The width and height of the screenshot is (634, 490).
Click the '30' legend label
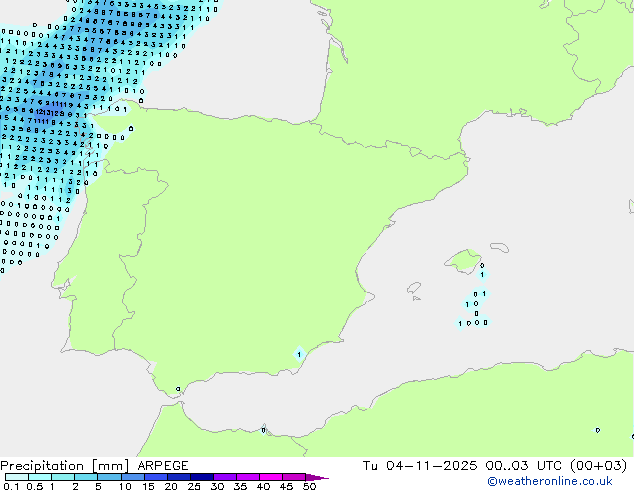click(x=217, y=486)
